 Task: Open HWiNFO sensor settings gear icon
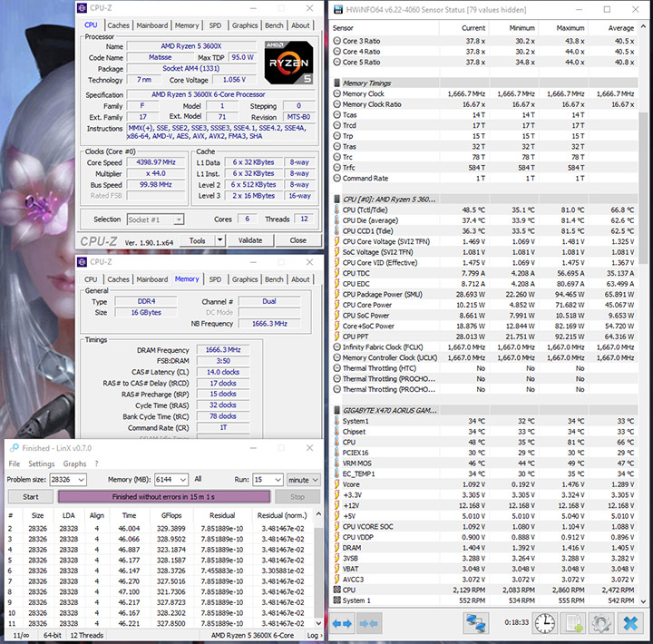(601, 623)
